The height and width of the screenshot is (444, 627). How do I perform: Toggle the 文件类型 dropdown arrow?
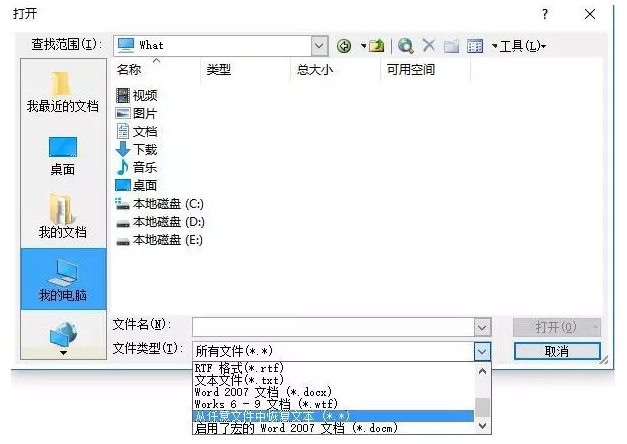point(482,352)
